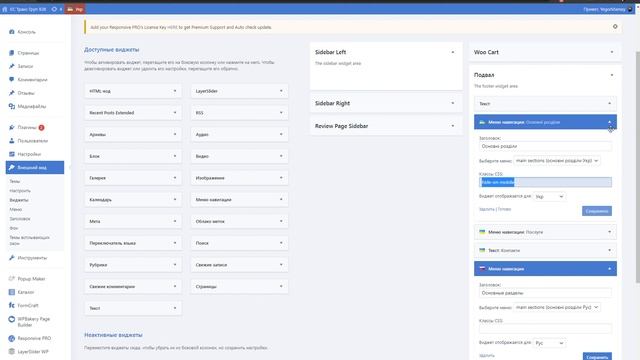Expand the Woo Cart widget area
This screenshot has height=360, width=640.
pyautogui.click(x=612, y=52)
